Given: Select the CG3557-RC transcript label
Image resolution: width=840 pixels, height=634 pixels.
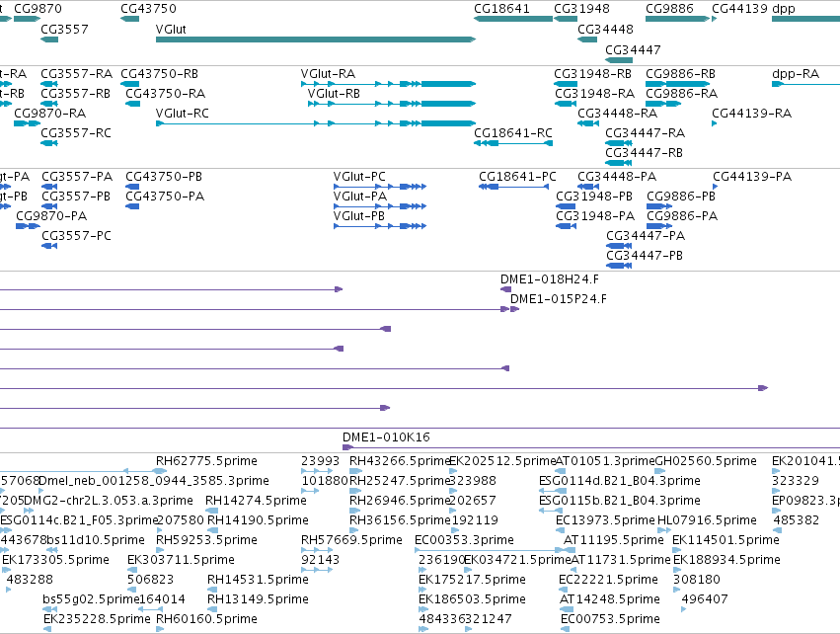Looking at the screenshot, I should click(76, 133).
